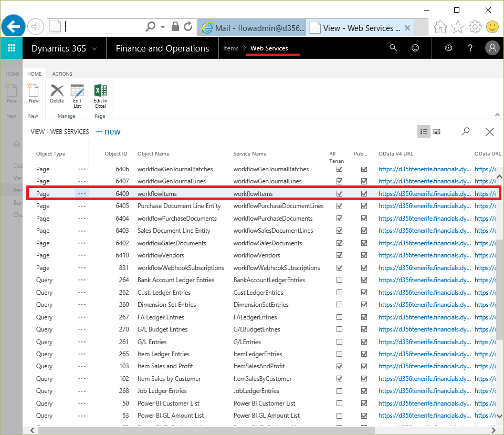Viewport: 504px width, 435px height.
Task: Toggle All Tenants checkbox for Item Sales and Profit
Action: coord(339,366)
